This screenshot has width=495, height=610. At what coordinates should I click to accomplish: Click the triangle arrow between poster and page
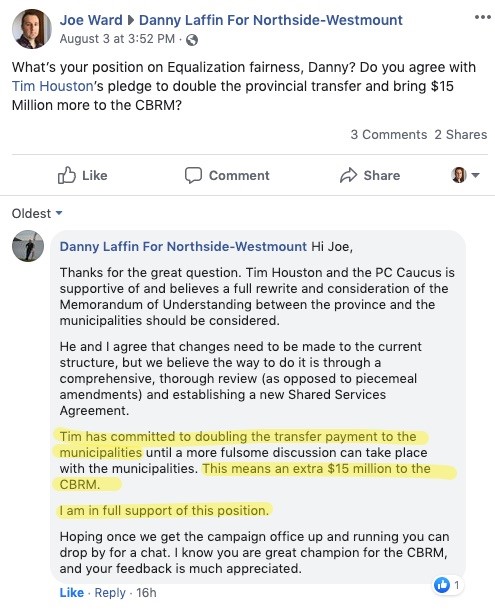(x=131, y=20)
